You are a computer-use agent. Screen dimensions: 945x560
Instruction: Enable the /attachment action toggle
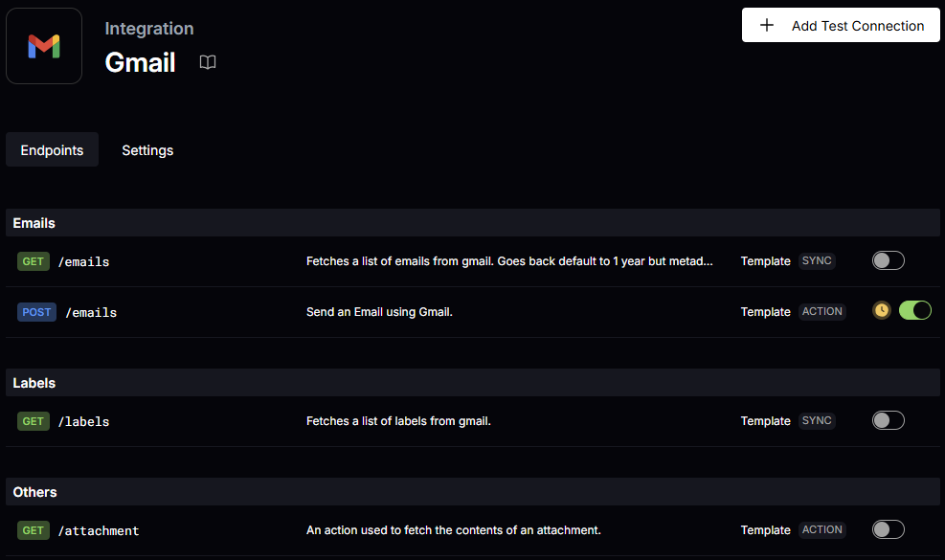pyautogui.click(x=888, y=529)
